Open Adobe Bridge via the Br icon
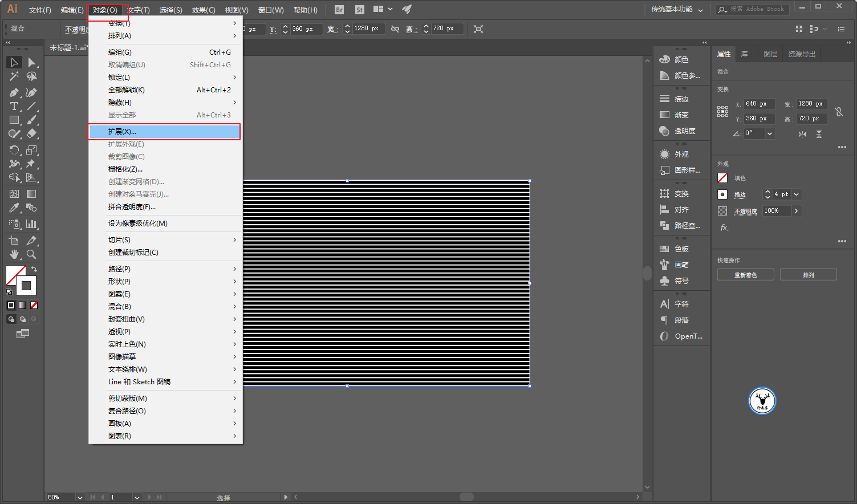857x504 pixels. 339,10
